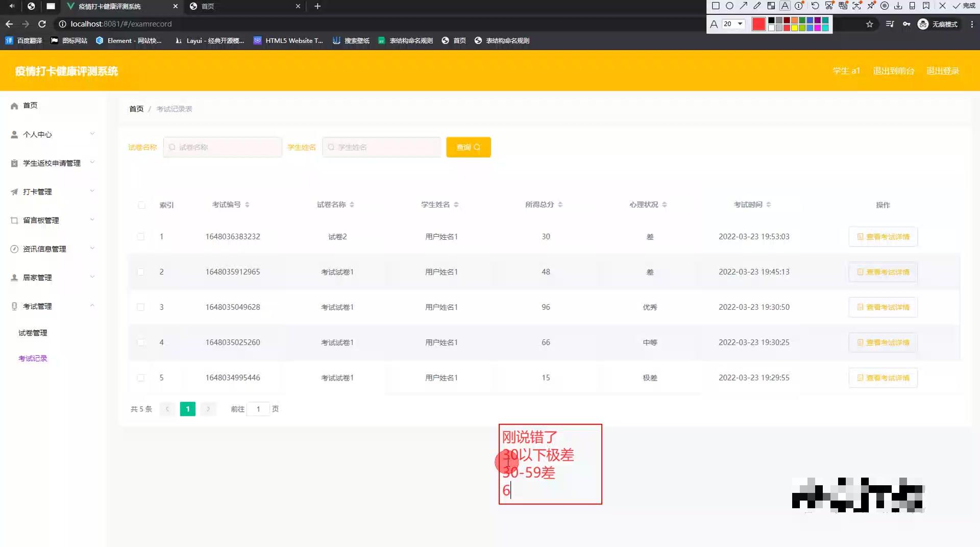Click the numbered step marker tool
Image resolution: width=980 pixels, height=547 pixels.
799,6
